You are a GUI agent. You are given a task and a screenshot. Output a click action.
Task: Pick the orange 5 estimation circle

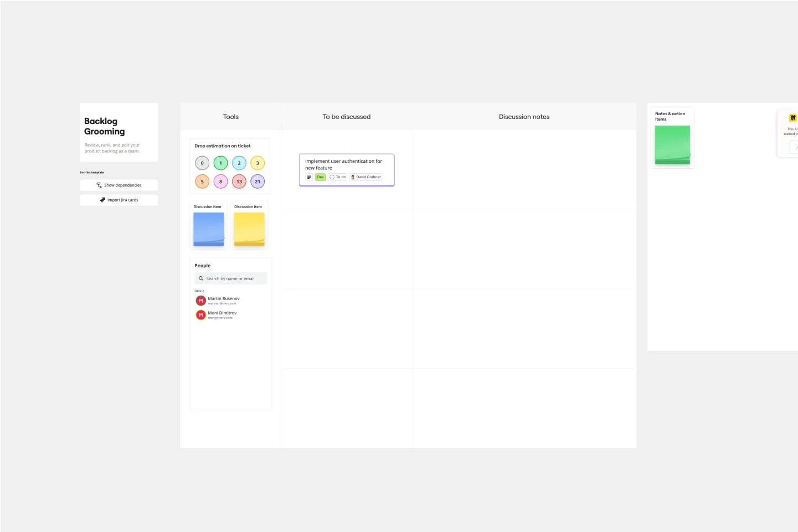click(202, 182)
